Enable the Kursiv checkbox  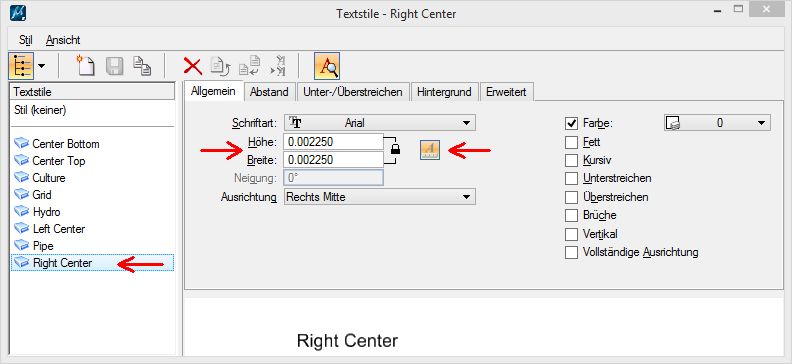571,161
